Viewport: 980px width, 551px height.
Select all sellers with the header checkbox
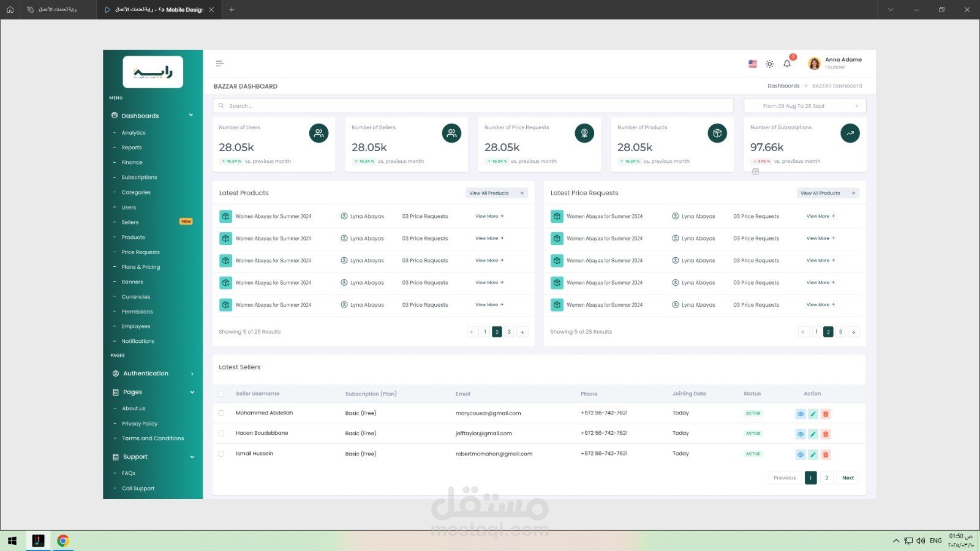tap(221, 394)
